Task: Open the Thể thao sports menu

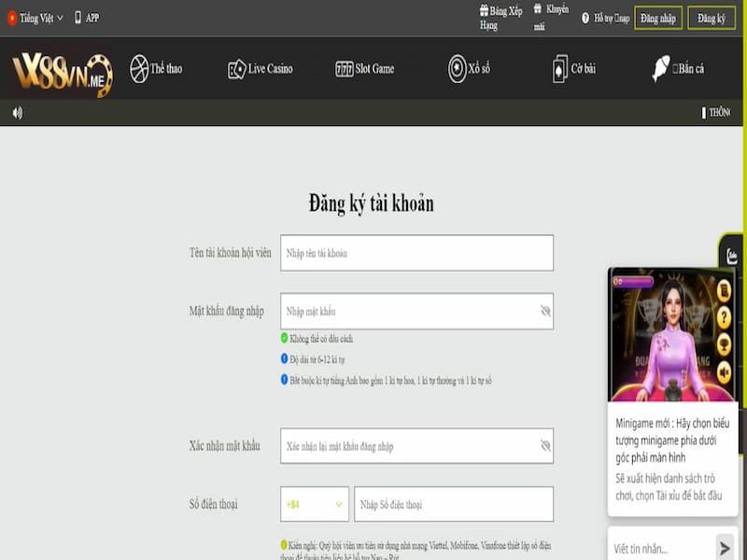Action: pyautogui.click(x=156, y=69)
